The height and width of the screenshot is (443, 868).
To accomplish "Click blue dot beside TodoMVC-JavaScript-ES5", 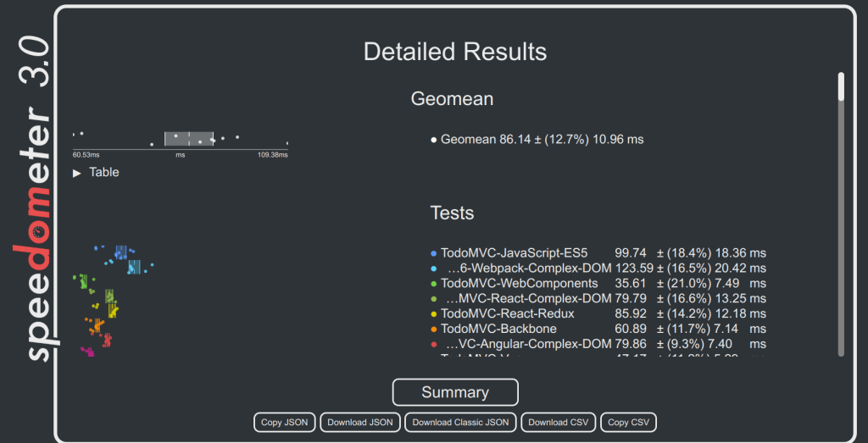I will (x=434, y=253).
